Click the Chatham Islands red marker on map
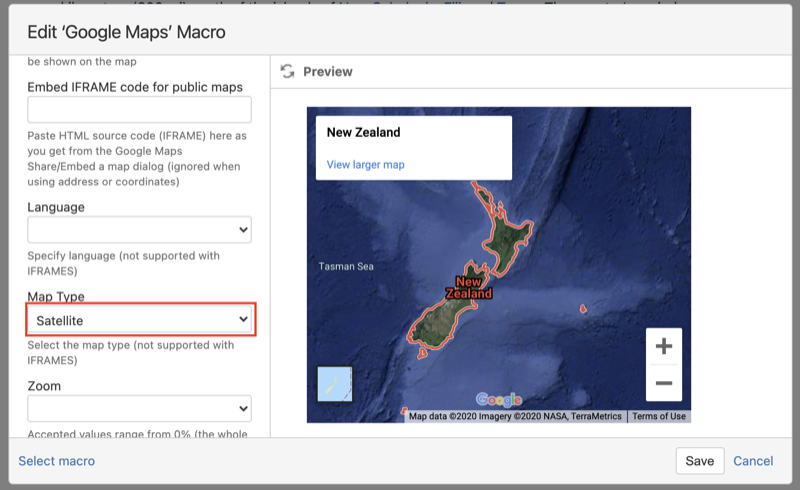This screenshot has height=490, width=800. [x=583, y=308]
